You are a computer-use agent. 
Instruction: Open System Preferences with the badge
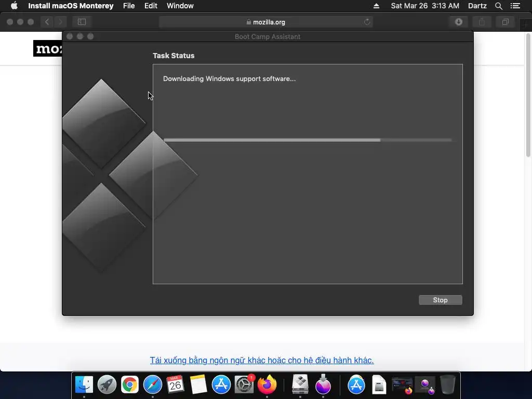pyautogui.click(x=244, y=384)
